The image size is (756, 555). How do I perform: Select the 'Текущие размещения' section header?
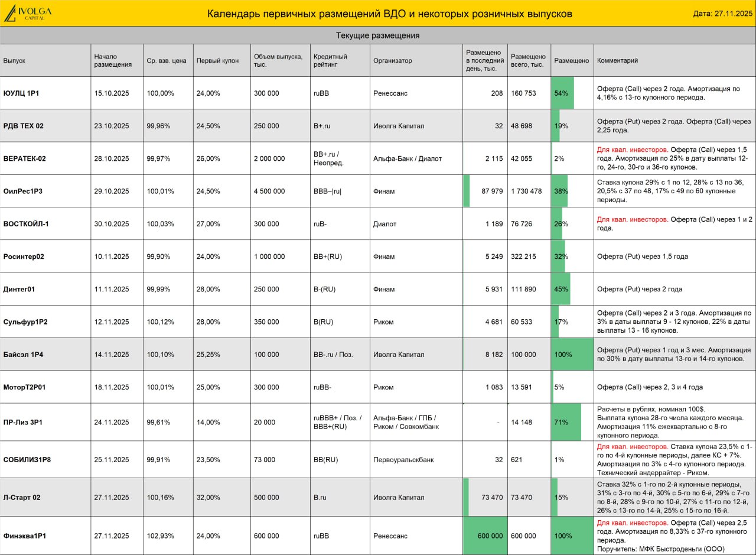(x=377, y=35)
